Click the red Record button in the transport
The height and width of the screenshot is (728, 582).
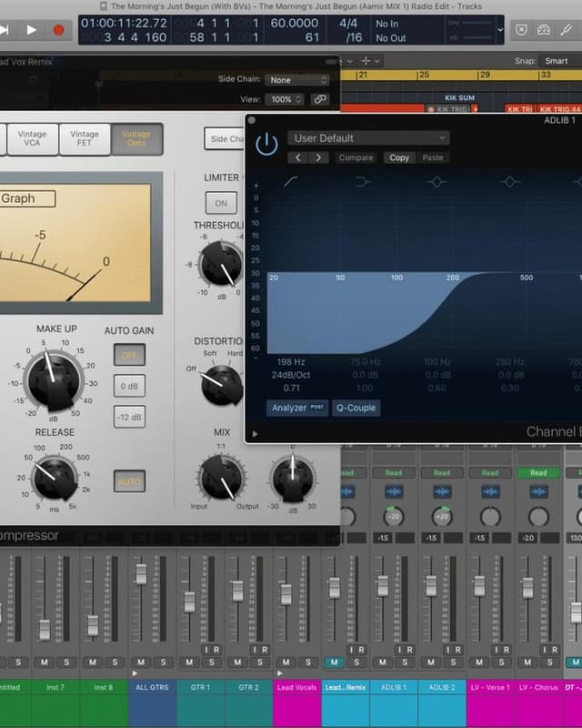coord(58,30)
